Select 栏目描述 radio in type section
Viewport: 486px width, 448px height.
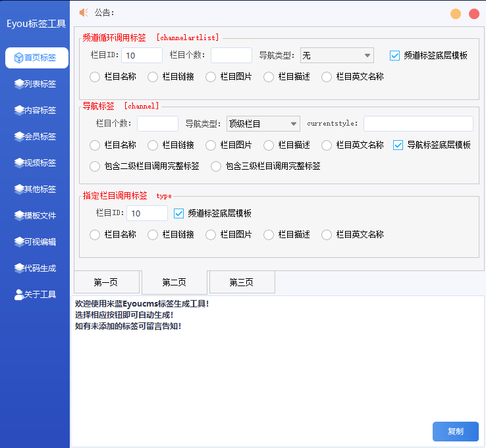pos(269,235)
